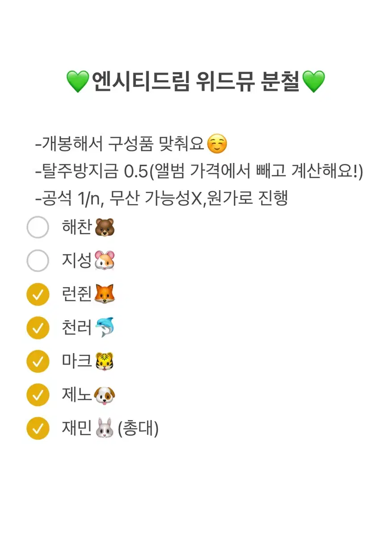Uncheck the 재민 (총대) checklist item
The height and width of the screenshot is (537, 392).
pos(38,429)
